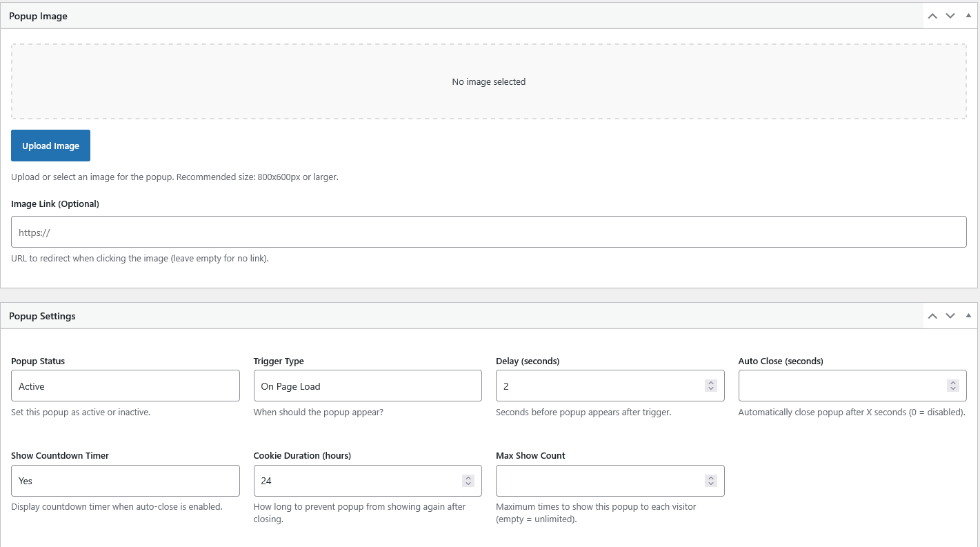Image resolution: width=980 pixels, height=547 pixels.
Task: Open the Popup Status dropdown
Action: coord(126,386)
